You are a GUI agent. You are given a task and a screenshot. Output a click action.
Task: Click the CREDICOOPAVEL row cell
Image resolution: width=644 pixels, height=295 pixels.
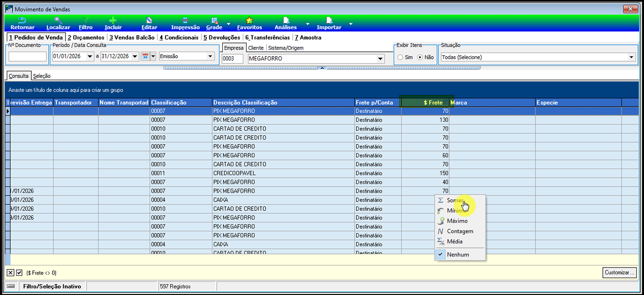pos(283,173)
